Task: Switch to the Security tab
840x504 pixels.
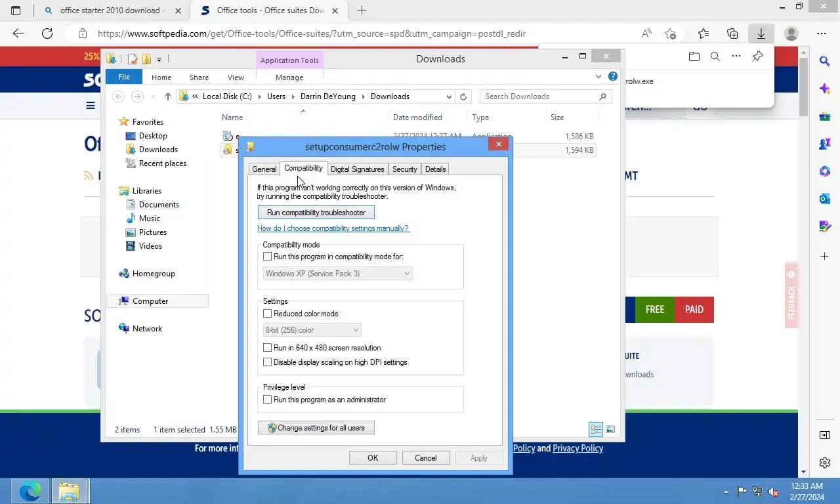Action: click(404, 169)
